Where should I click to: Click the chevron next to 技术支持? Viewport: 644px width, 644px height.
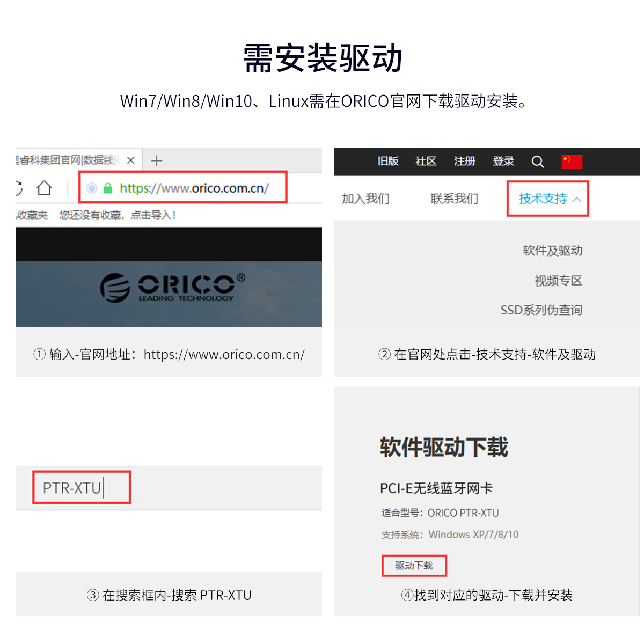tap(577, 200)
